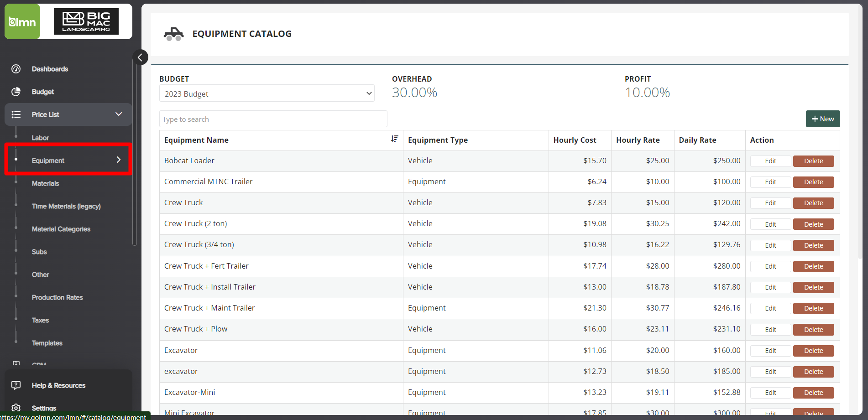Open the 2023 Budget dropdown
Image resolution: width=868 pixels, height=420 pixels.
click(x=267, y=93)
